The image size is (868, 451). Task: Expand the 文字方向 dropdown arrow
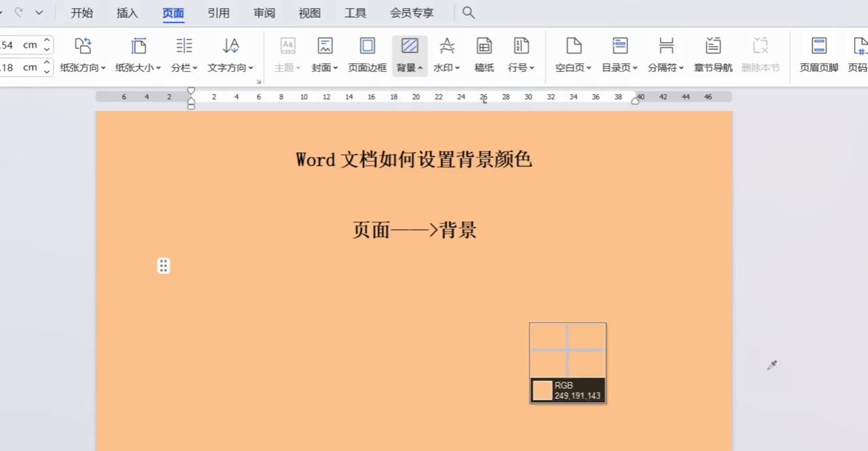tap(251, 68)
